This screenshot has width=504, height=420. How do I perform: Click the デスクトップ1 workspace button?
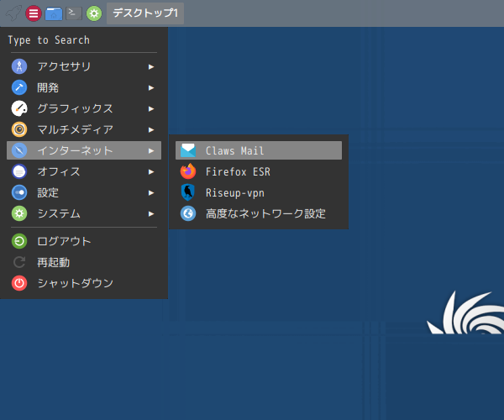[x=145, y=13]
